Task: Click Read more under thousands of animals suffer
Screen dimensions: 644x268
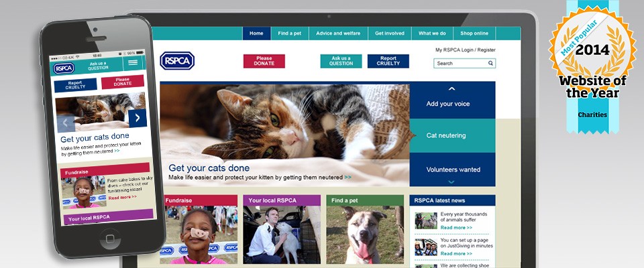Action: 456,228
